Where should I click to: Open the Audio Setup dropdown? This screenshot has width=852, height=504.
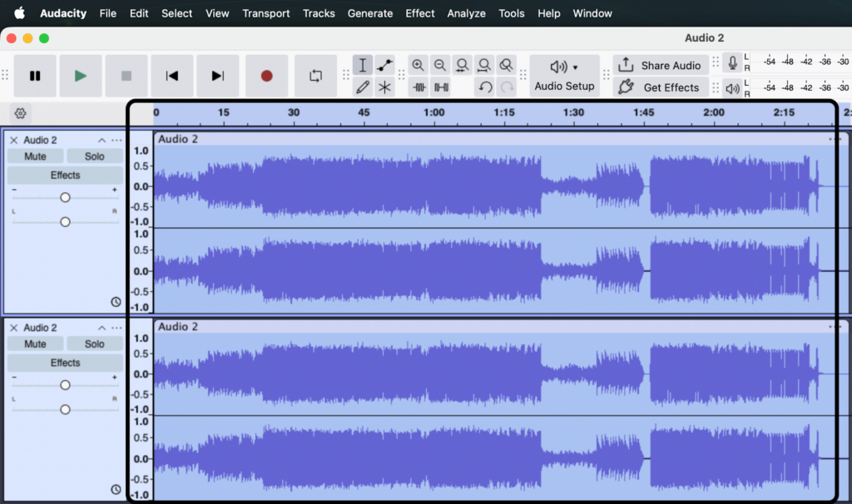pyautogui.click(x=564, y=76)
